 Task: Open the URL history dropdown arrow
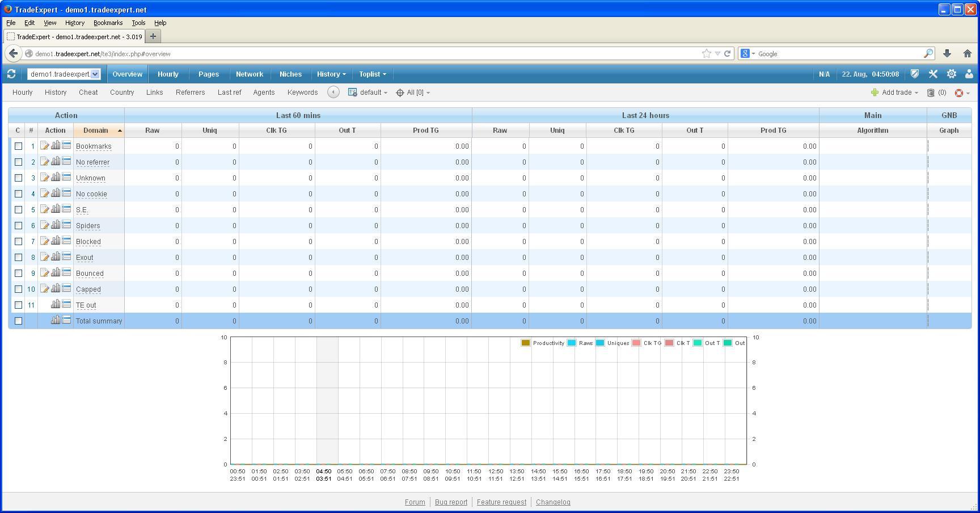(x=717, y=53)
